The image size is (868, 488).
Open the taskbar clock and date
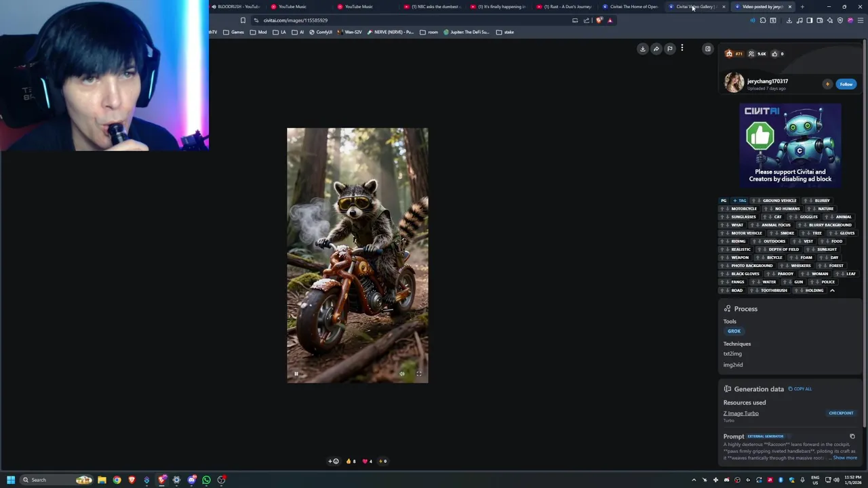(x=853, y=480)
